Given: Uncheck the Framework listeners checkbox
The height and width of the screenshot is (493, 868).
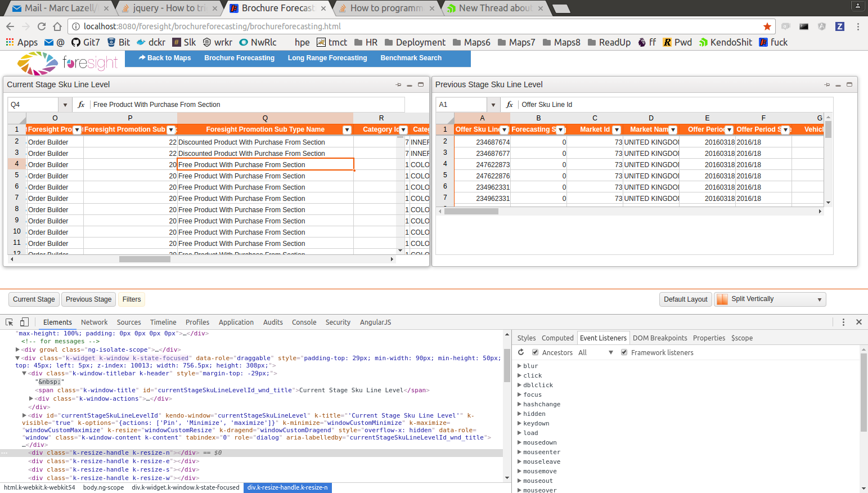Looking at the screenshot, I should (x=624, y=352).
